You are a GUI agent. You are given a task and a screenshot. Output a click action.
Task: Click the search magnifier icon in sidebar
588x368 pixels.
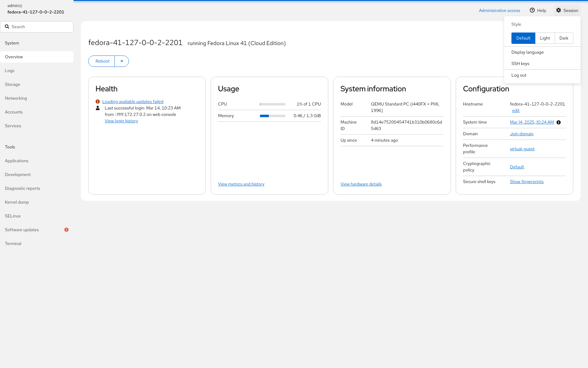[x=7, y=27]
